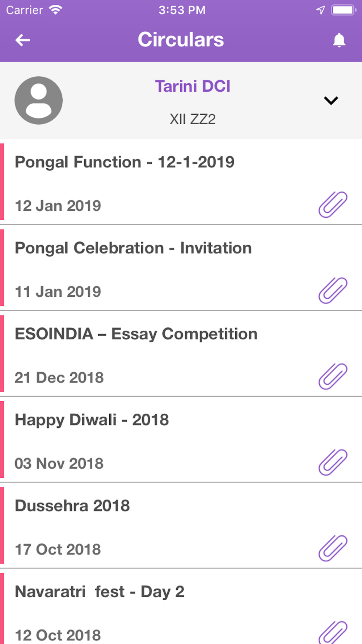Open the Pongal Function - 12-1-2019 circular
The height and width of the screenshot is (644, 362).
pyautogui.click(x=181, y=182)
